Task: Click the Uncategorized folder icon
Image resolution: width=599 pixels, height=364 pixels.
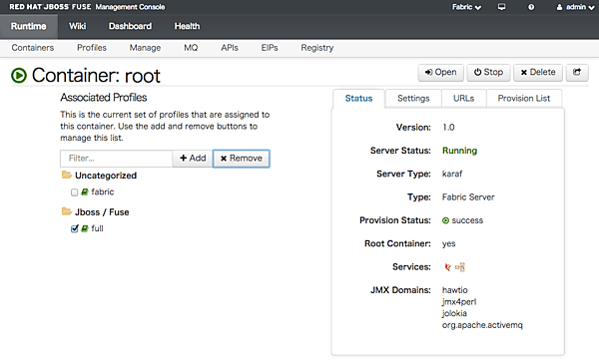Action: click(67, 175)
